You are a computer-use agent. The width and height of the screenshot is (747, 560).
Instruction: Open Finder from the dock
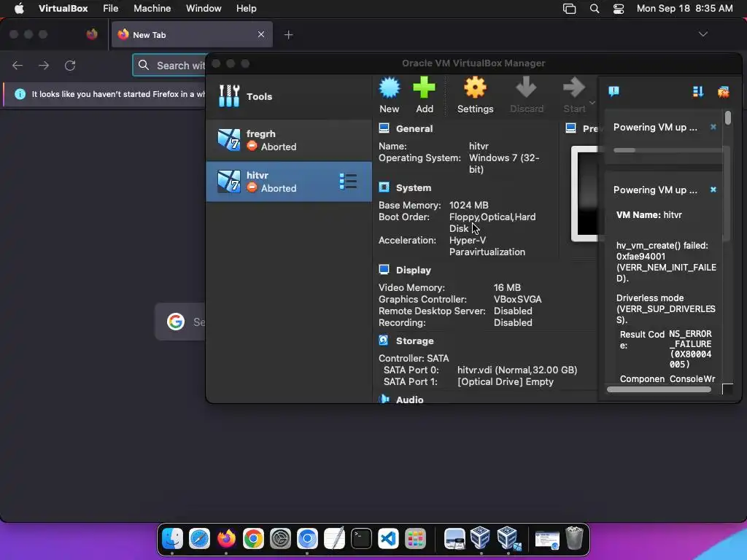click(x=172, y=539)
